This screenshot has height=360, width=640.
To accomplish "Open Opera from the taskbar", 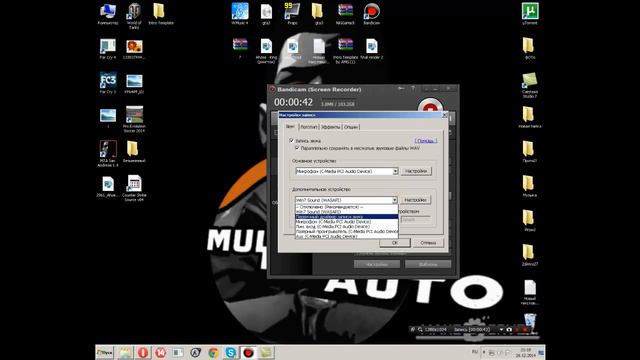I will click(143, 352).
